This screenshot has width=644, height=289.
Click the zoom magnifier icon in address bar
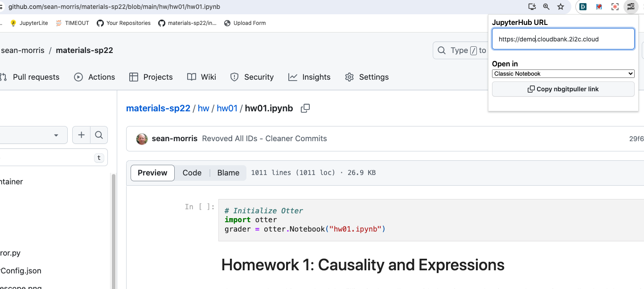point(546,7)
